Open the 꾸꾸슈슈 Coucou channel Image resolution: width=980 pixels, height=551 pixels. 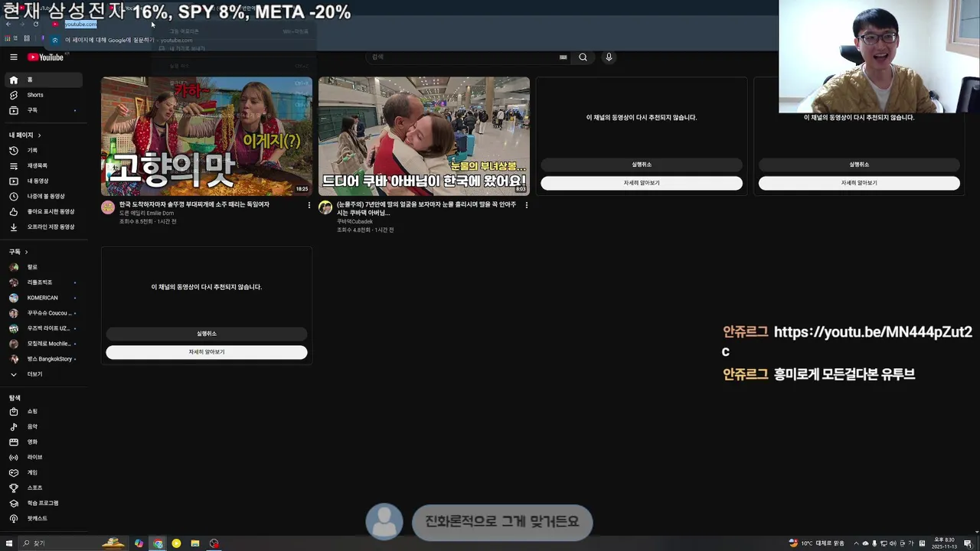pos(43,313)
